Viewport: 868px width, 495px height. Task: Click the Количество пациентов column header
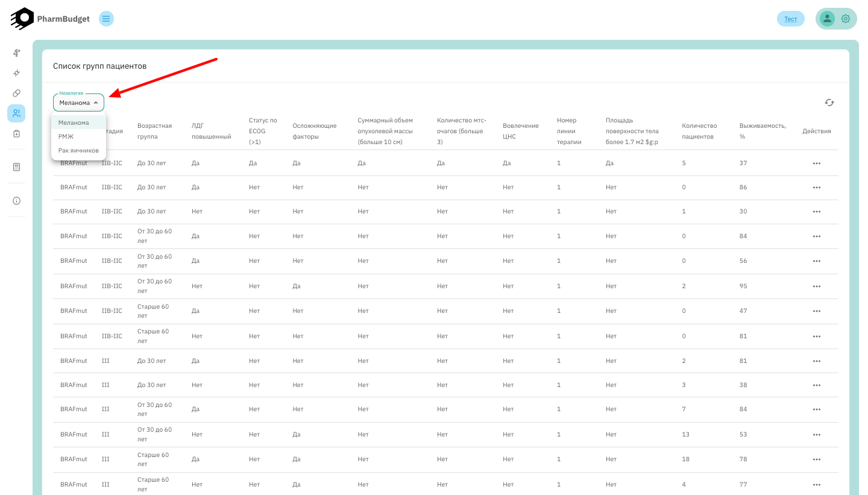pos(699,131)
